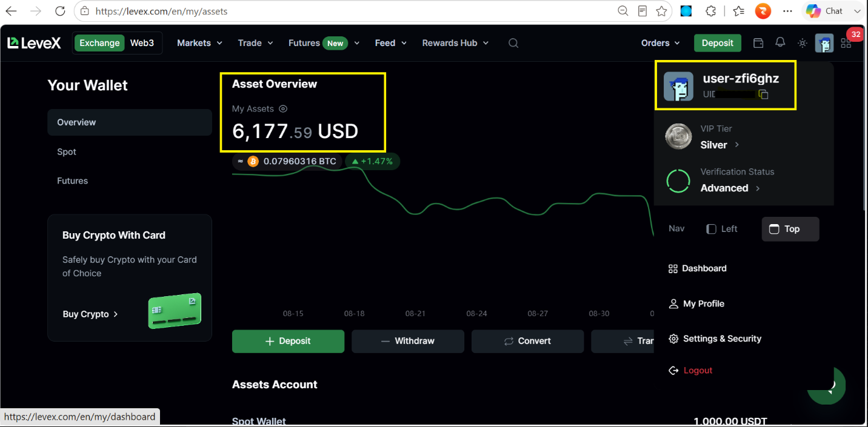The height and width of the screenshot is (427, 868).
Task: Switch to the Web3 mode
Action: (142, 43)
